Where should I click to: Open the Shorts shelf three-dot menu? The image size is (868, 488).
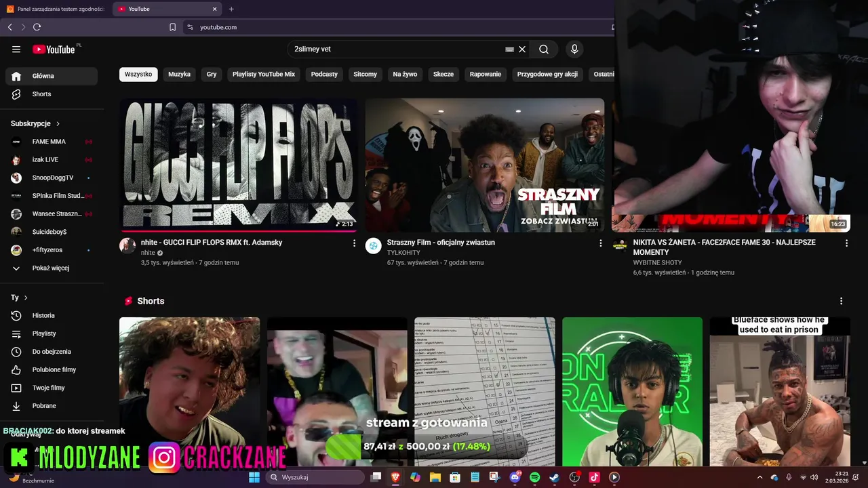(x=842, y=301)
